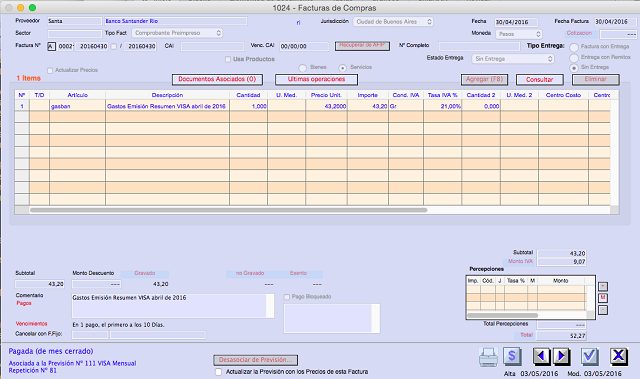
Task: Click the Descripción column header
Action: pyautogui.click(x=167, y=95)
